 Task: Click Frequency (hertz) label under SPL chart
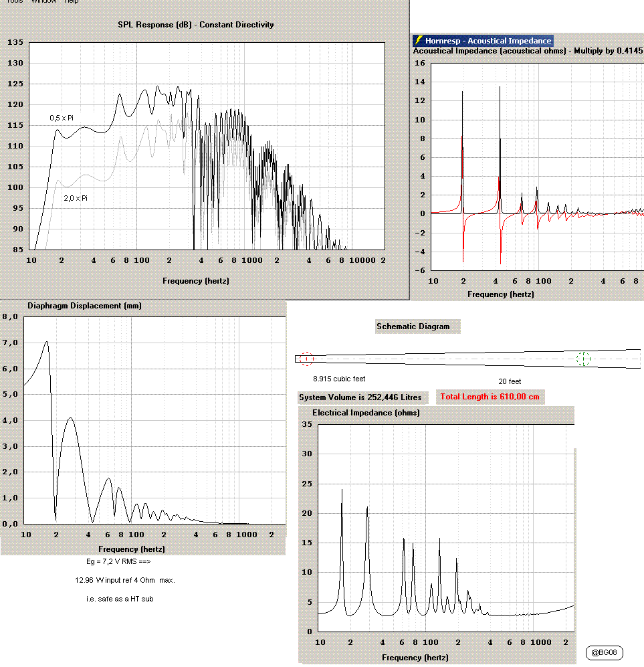[x=195, y=281]
